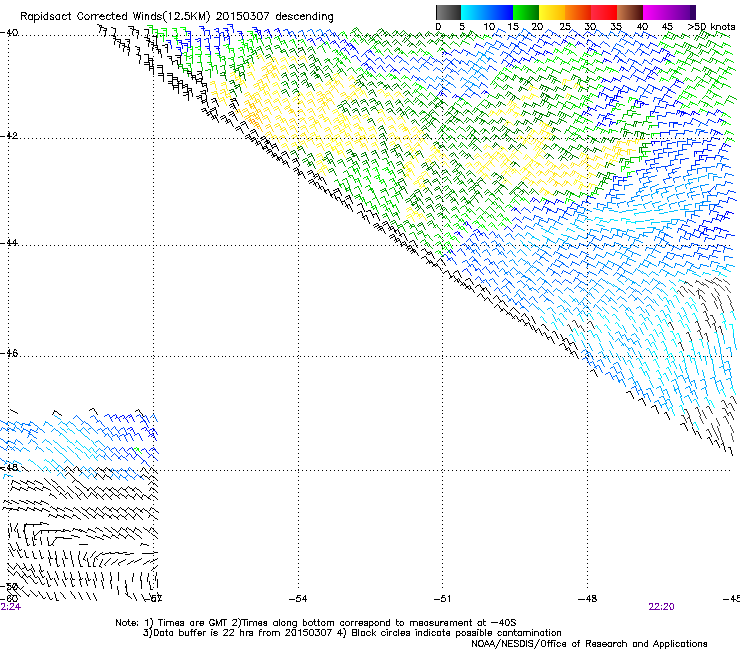Click the green 15-20 knots legend swatch

526,12
